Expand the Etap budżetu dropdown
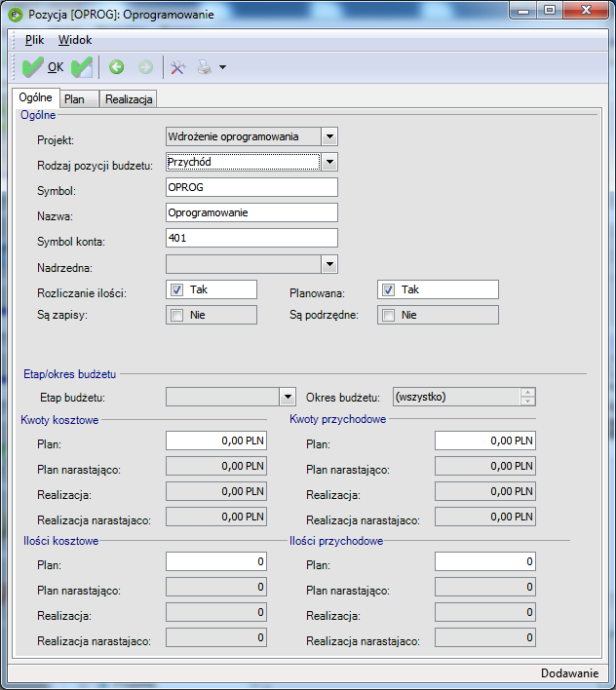Screen dimensions: 616x690 [288, 397]
